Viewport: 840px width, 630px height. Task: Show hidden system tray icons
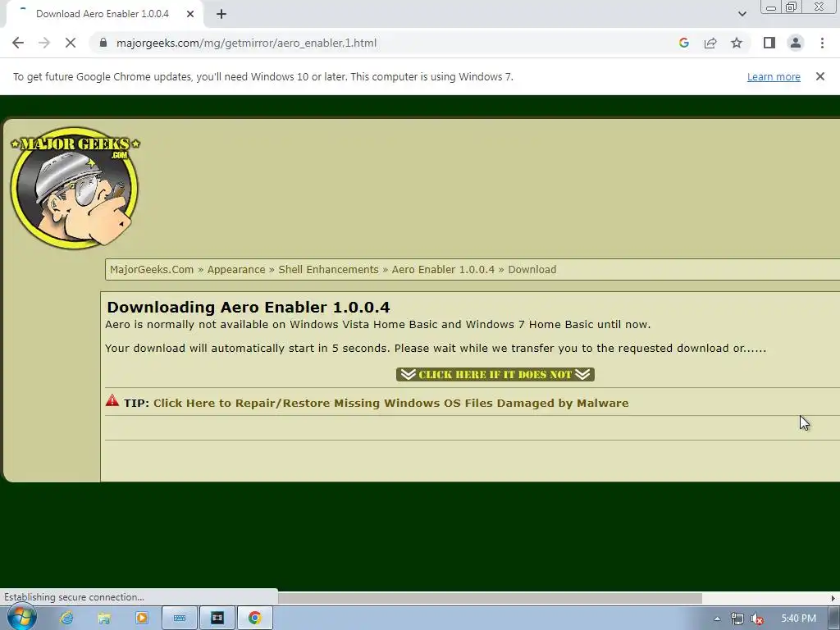(717, 619)
